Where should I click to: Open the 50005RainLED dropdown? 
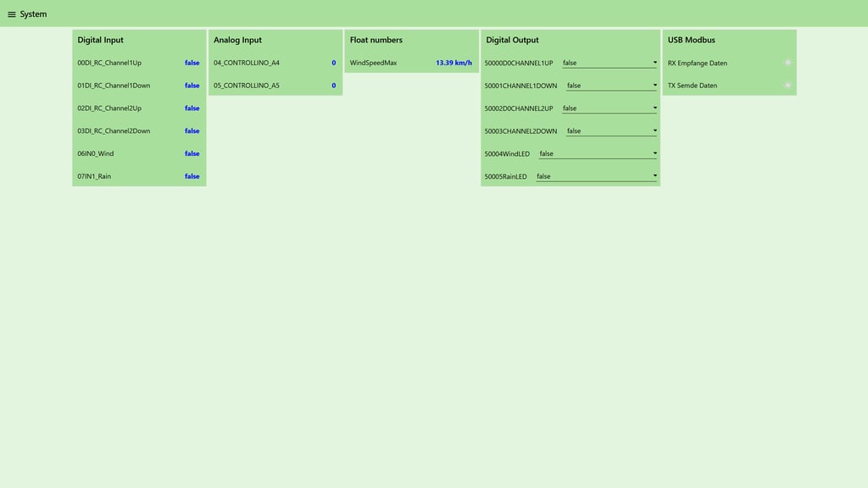[597, 176]
